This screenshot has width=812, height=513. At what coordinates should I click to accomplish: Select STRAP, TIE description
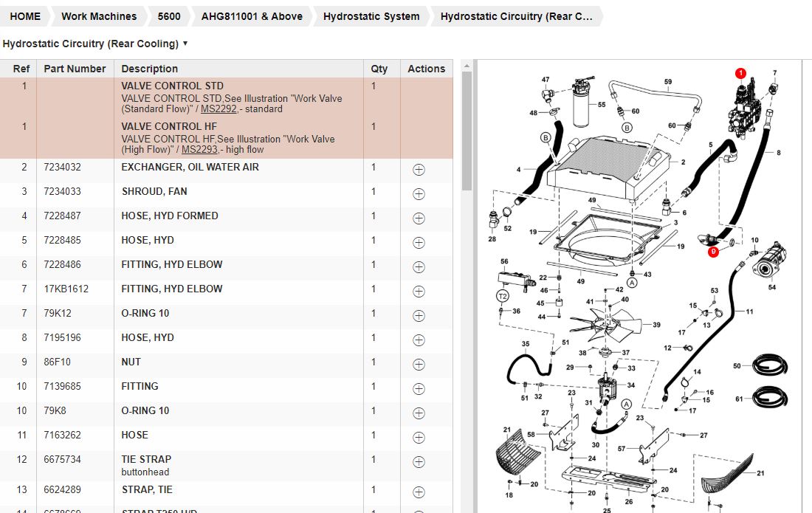point(147,489)
